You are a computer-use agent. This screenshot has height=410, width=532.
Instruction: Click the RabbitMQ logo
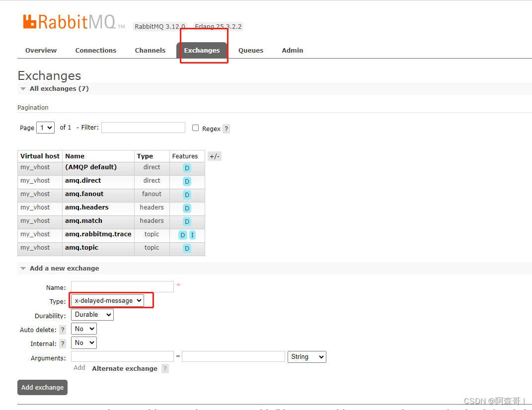coord(70,21)
